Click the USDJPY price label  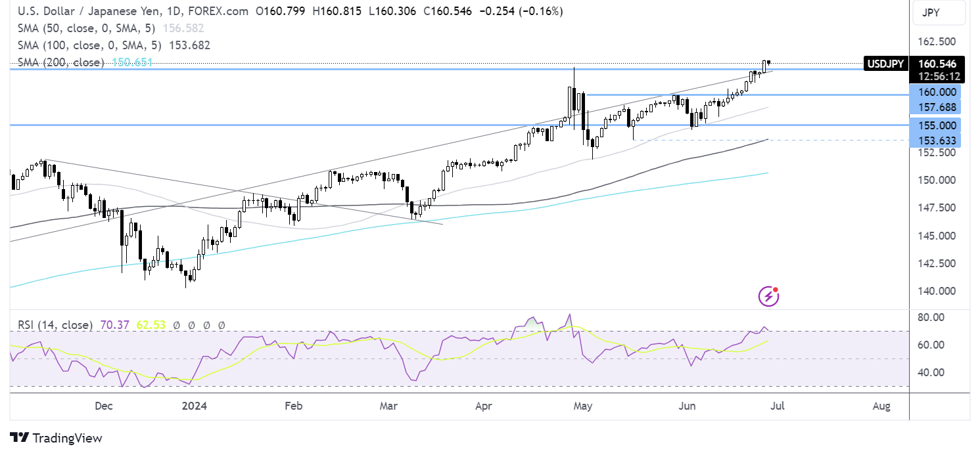click(x=886, y=64)
